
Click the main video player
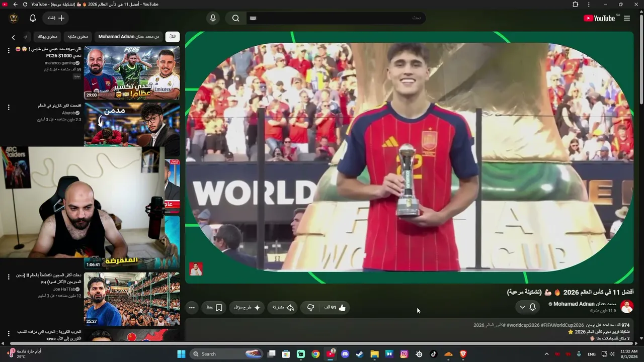(x=409, y=157)
